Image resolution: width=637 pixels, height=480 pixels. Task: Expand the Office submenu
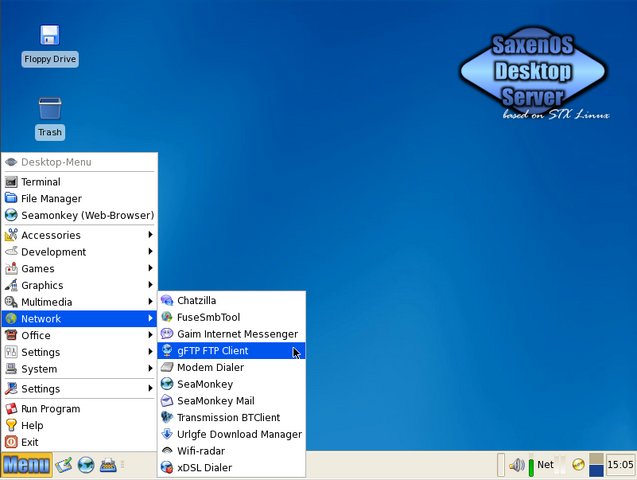(x=79, y=335)
